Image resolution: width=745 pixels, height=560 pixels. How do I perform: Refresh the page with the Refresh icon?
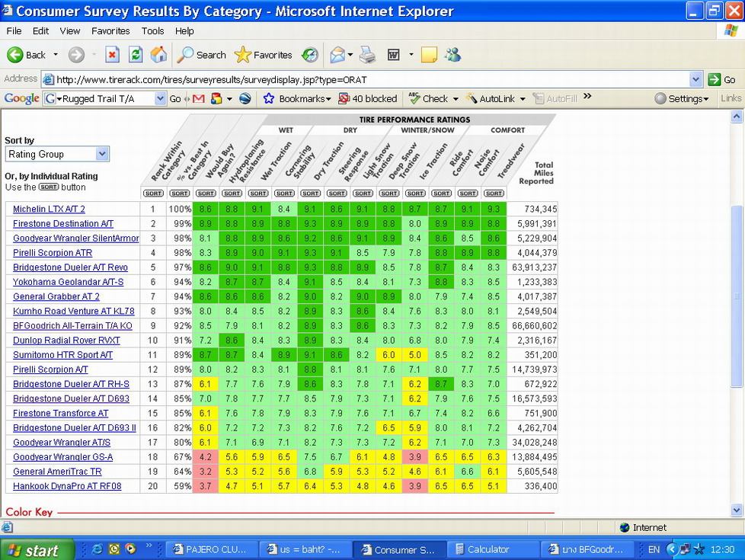point(136,55)
